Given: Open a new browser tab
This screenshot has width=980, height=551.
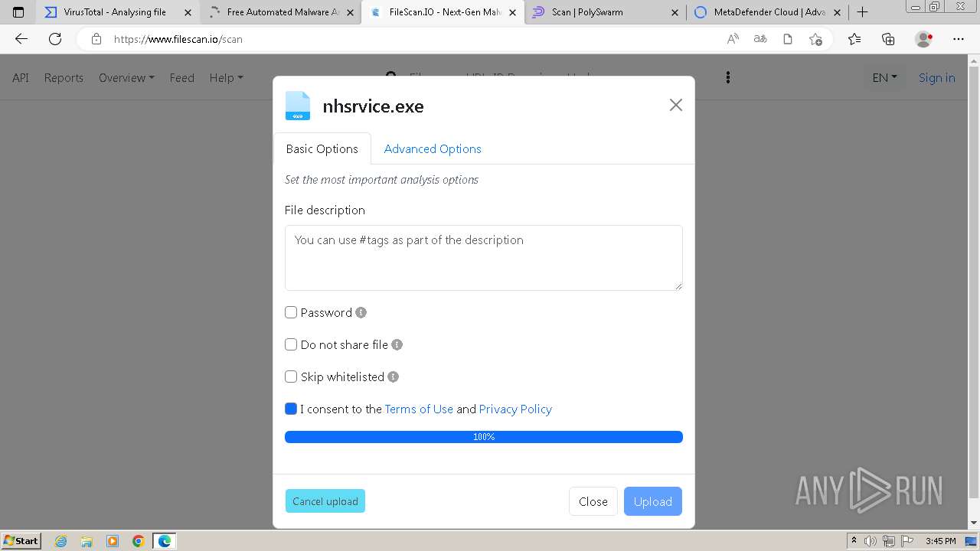Looking at the screenshot, I should (x=862, y=12).
